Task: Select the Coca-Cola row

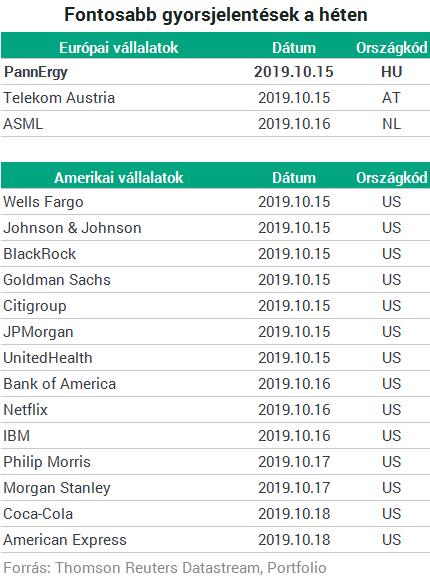Action: click(215, 514)
